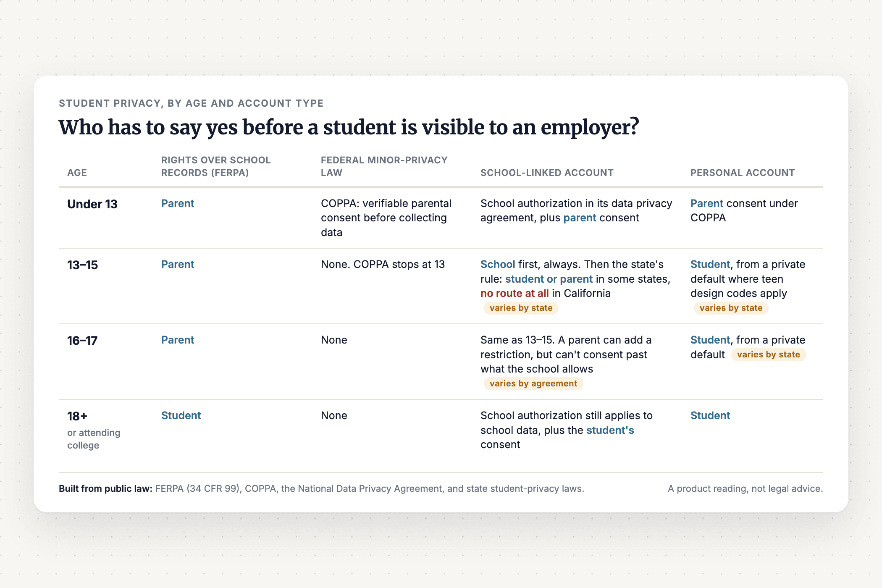Click the 'COPPA: verifiable parental consent' cell
The width and height of the screenshot is (882, 588).
pyautogui.click(x=386, y=218)
